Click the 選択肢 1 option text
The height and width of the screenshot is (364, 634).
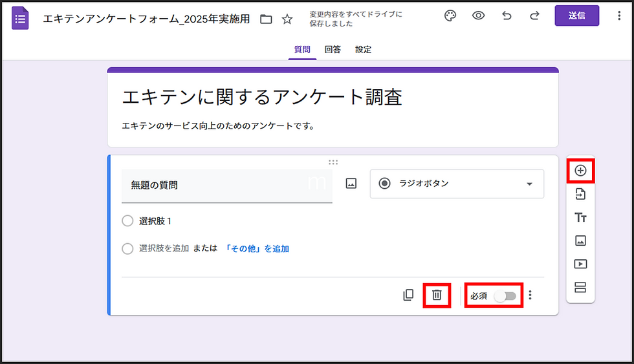(x=155, y=221)
